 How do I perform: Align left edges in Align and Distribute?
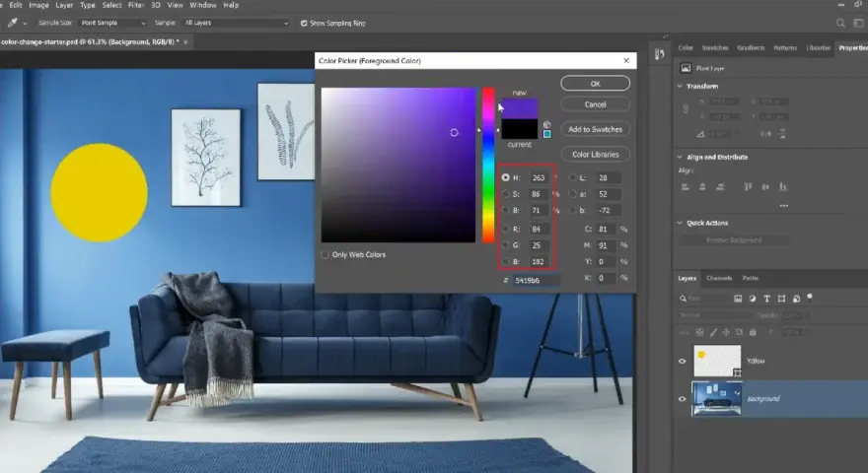686,187
